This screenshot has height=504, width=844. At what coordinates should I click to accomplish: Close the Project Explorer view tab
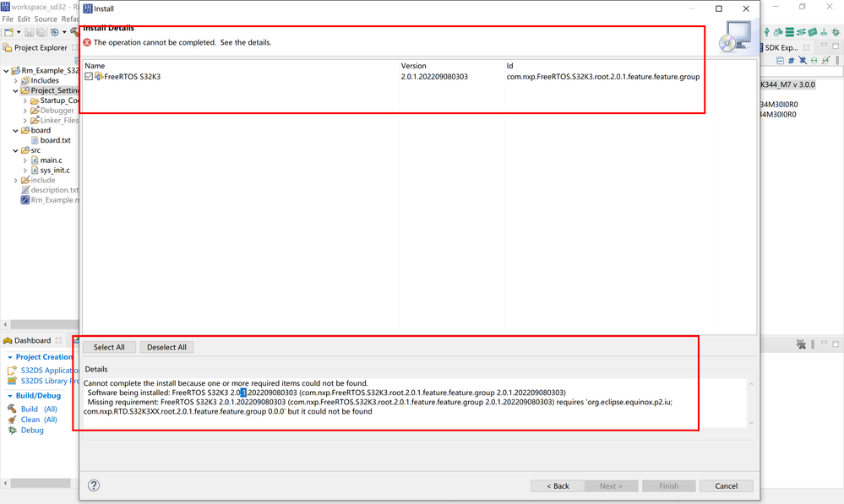75,47
